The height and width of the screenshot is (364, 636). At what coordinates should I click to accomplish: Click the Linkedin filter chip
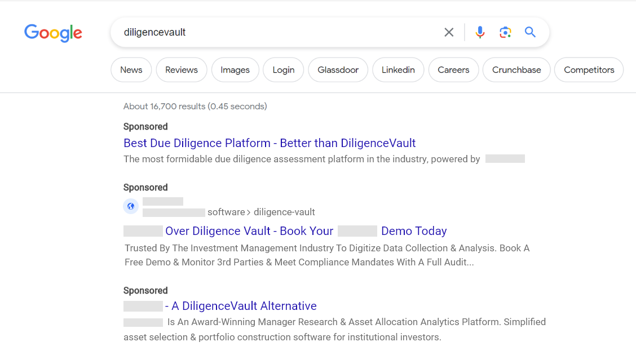pyautogui.click(x=398, y=69)
